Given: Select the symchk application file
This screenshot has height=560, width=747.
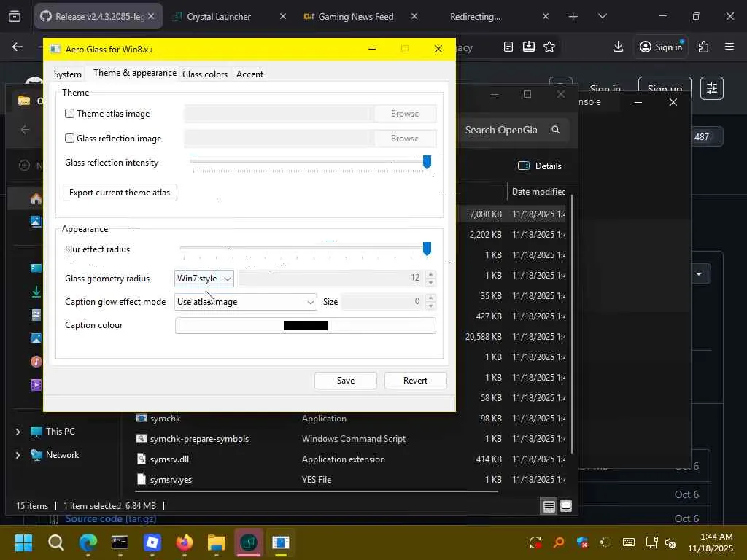Looking at the screenshot, I should (x=165, y=418).
